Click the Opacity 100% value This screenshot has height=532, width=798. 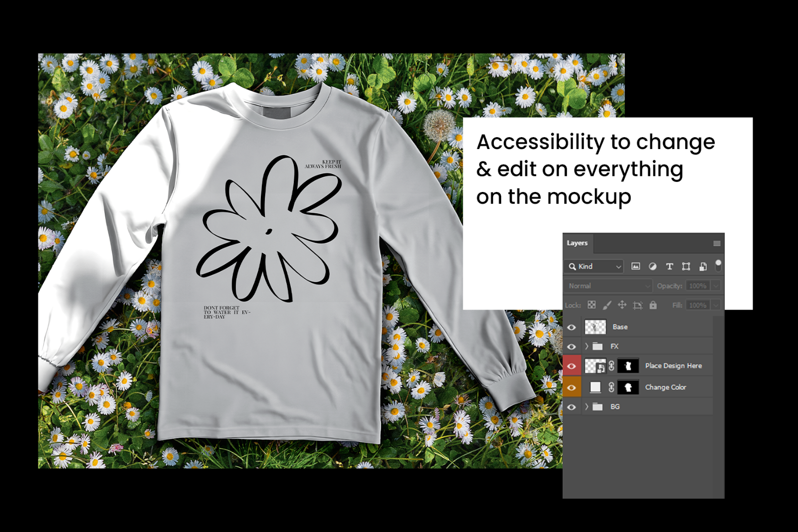coord(698,285)
